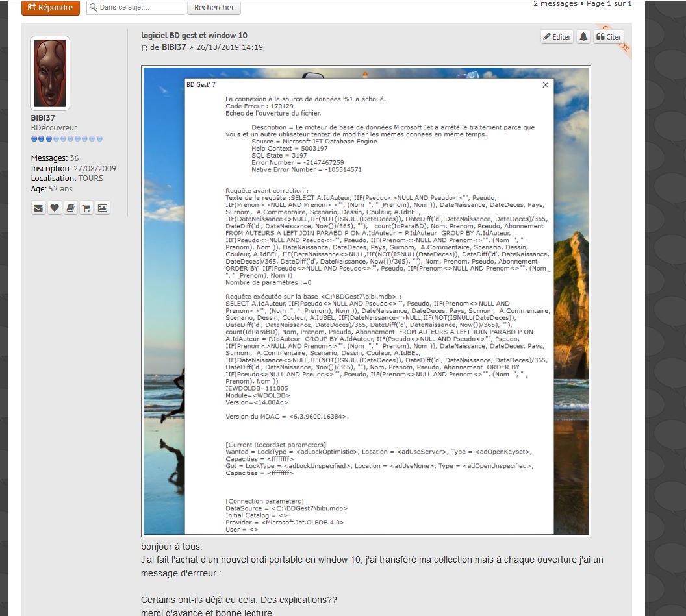Screen dimensions: 686x616
Task: Open BIBI37 author link in post header
Action: pos(174,47)
